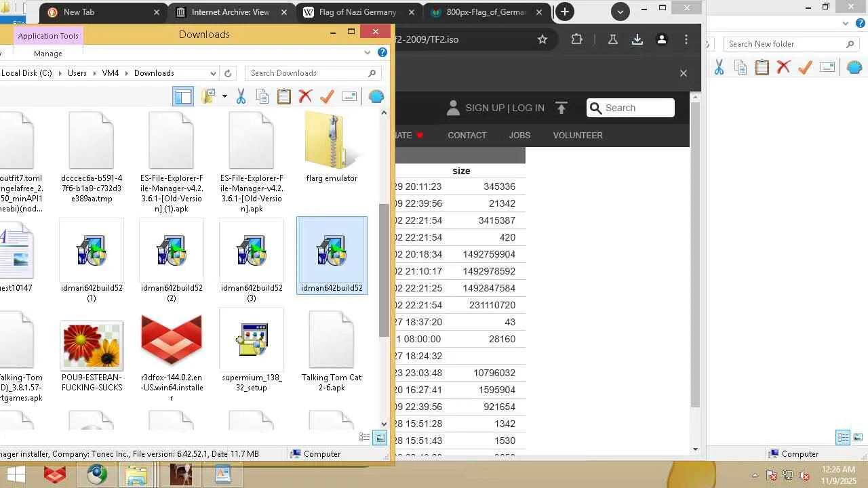Viewport: 868px width, 488px height.
Task: Dismiss the browser notification bar
Action: coord(684,73)
